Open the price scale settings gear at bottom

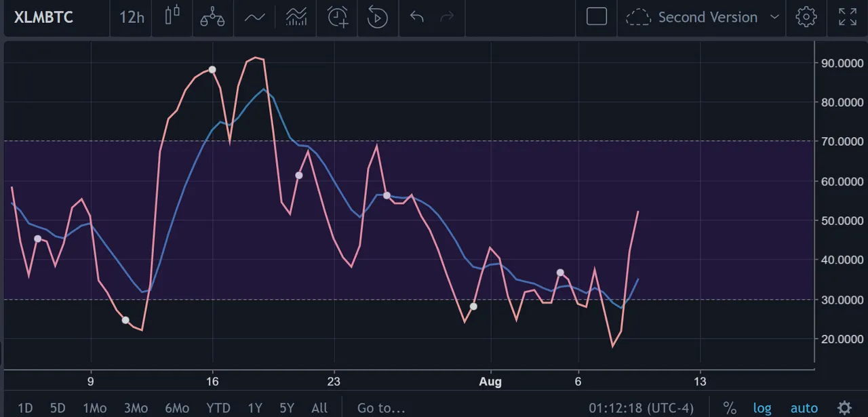[844, 408]
